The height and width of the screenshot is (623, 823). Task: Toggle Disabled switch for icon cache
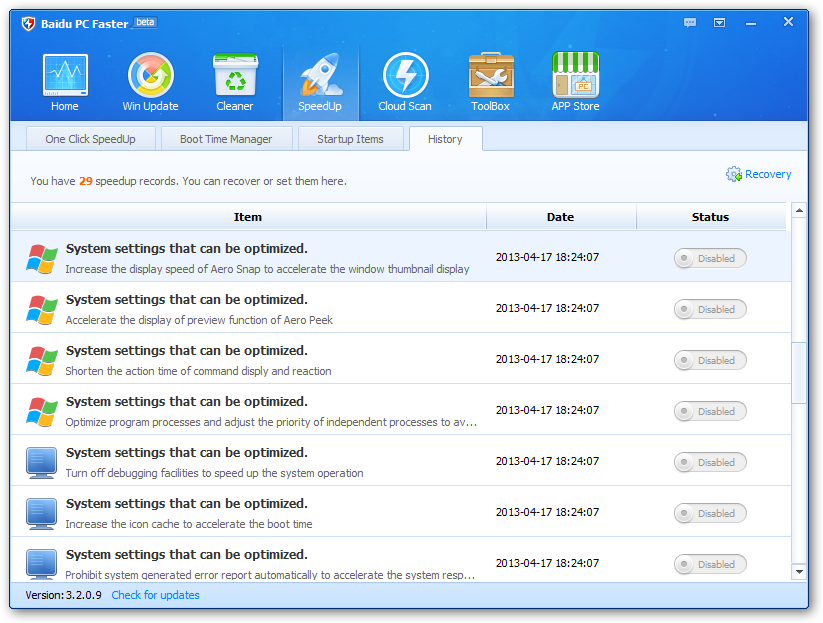click(710, 513)
